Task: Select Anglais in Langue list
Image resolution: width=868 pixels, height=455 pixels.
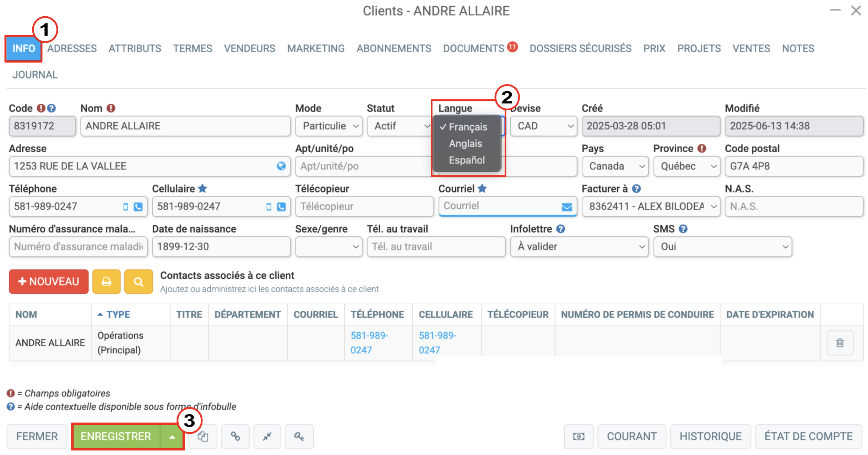Action: [465, 144]
